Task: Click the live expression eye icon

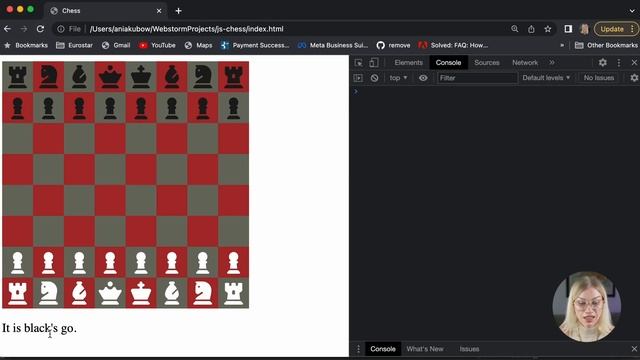Action: pos(423,78)
